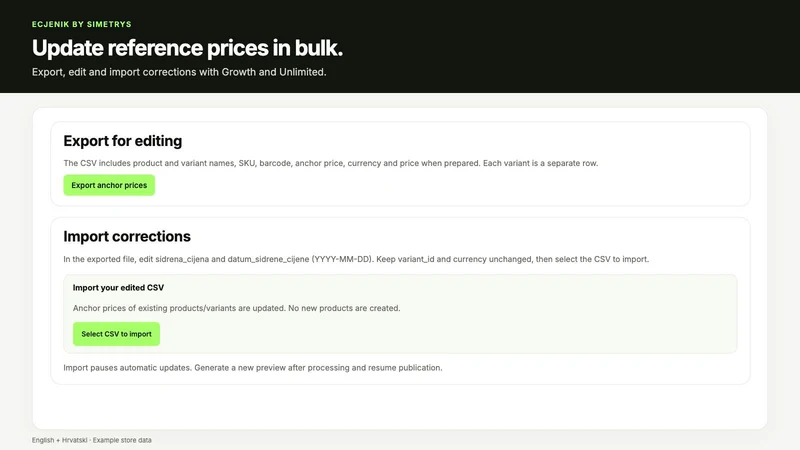
Task: Click the ECJENIK BY SIMETRYS brand label
Action: [x=82, y=24]
